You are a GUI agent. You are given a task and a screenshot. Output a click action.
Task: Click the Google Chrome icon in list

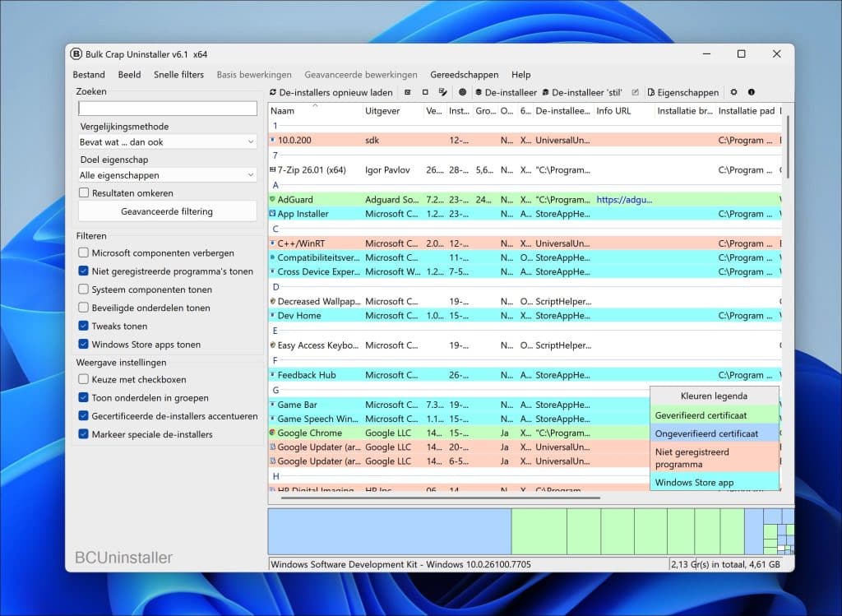coord(273,433)
